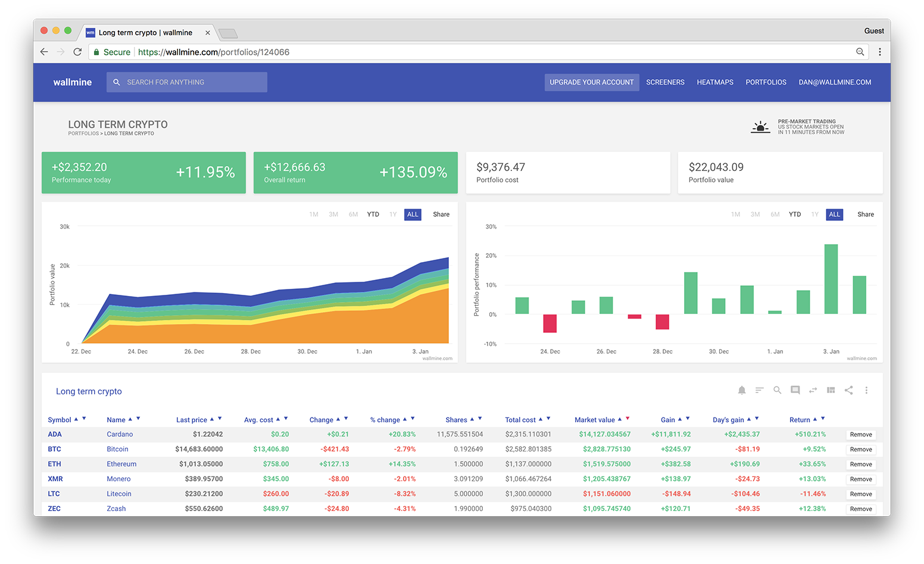Sort Name column ascending with up arrow
The height and width of the screenshot is (564, 924).
point(130,419)
